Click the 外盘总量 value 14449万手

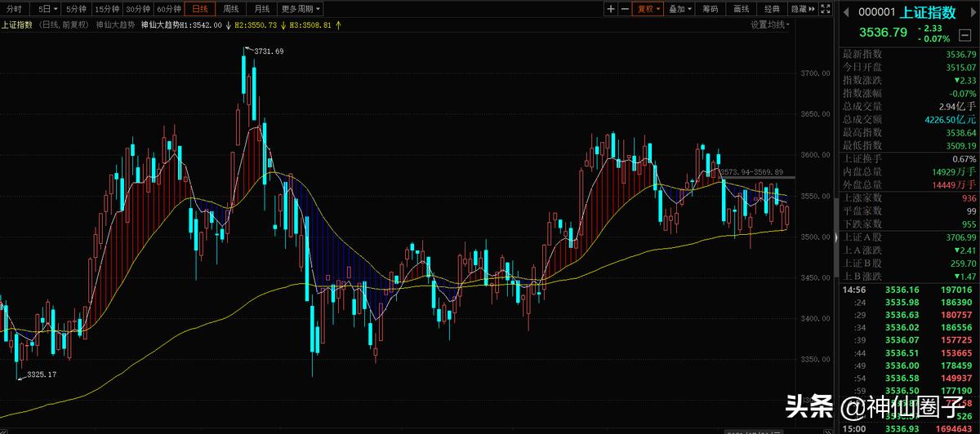(x=953, y=184)
